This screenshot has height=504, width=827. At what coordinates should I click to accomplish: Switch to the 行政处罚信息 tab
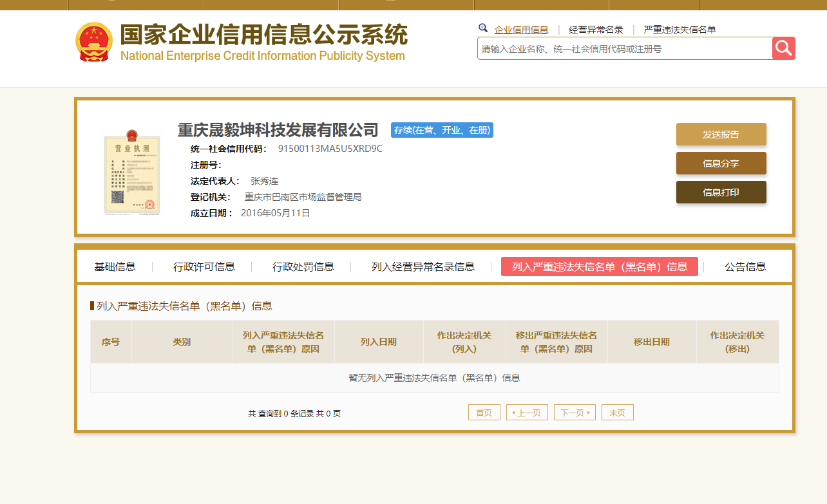tap(303, 266)
